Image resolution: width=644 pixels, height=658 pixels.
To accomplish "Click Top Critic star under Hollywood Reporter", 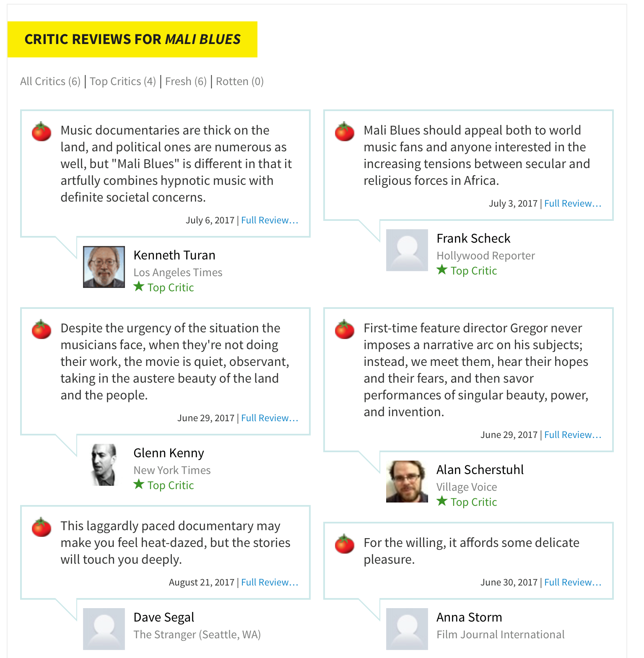I will (442, 270).
